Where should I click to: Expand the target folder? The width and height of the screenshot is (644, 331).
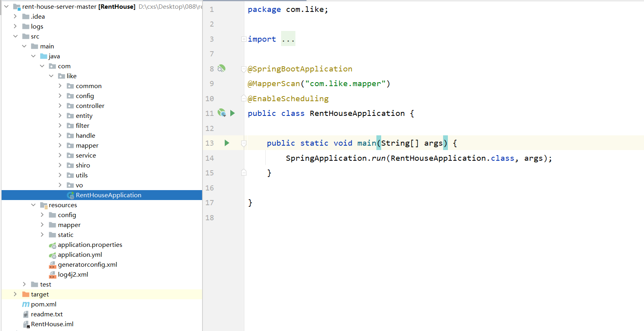(x=15, y=294)
